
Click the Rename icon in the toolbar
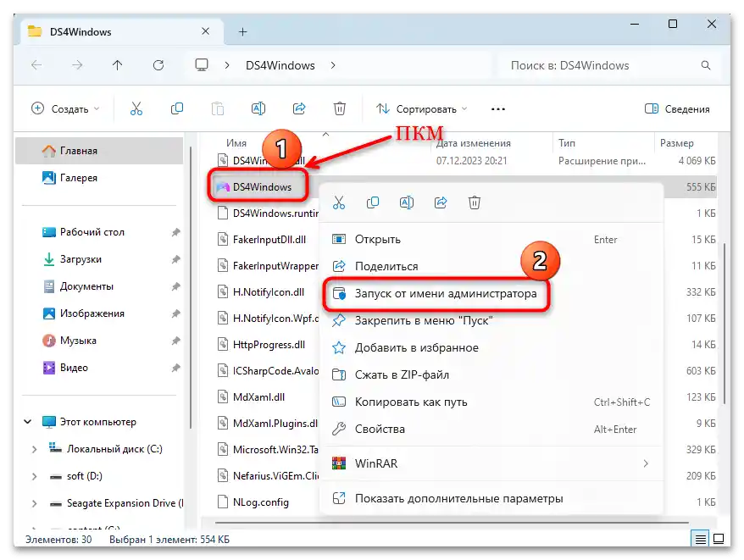[x=258, y=108]
